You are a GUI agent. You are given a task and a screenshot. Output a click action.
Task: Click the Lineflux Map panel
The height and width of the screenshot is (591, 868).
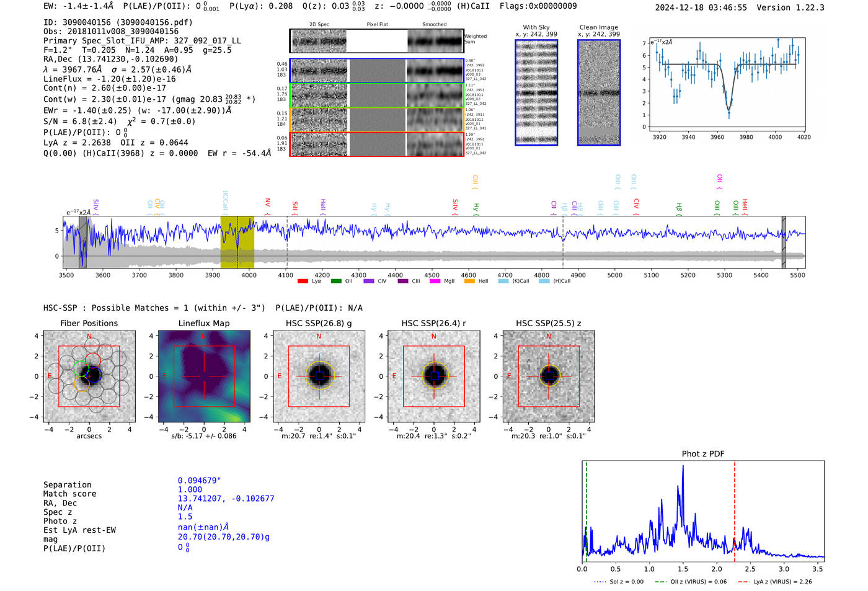click(204, 376)
